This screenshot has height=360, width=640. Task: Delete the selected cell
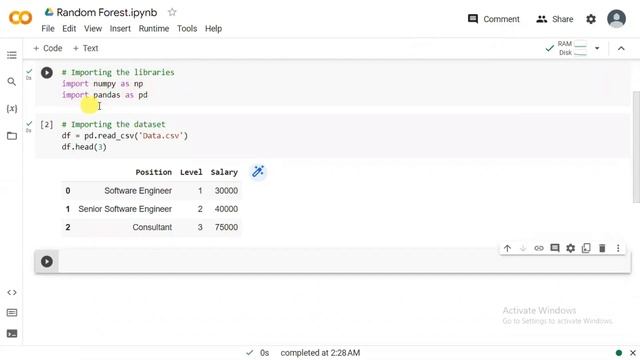(602, 248)
